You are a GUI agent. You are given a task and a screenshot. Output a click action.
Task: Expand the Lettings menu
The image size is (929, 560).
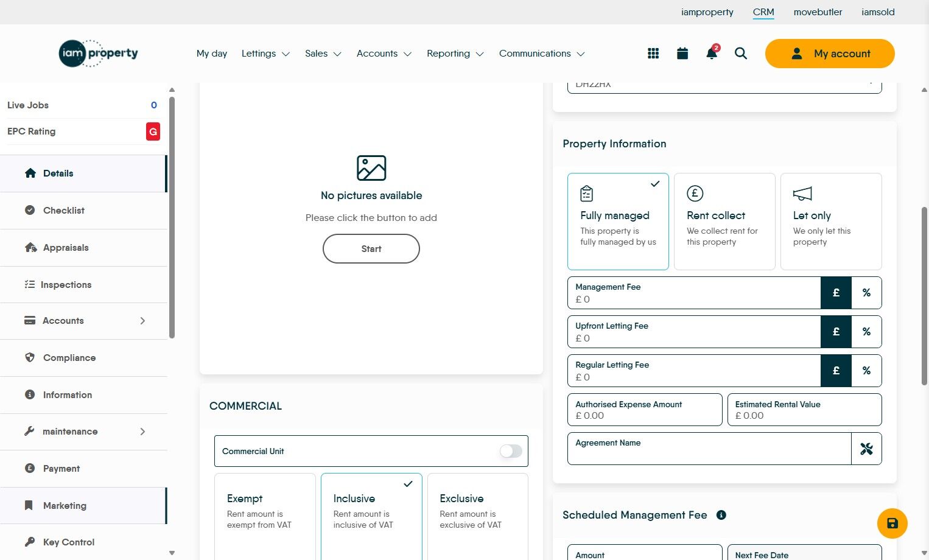(x=265, y=54)
